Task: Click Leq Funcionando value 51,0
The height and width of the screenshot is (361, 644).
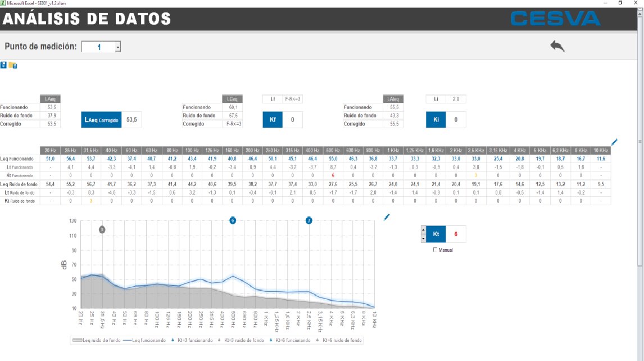Action: [x=50, y=159]
